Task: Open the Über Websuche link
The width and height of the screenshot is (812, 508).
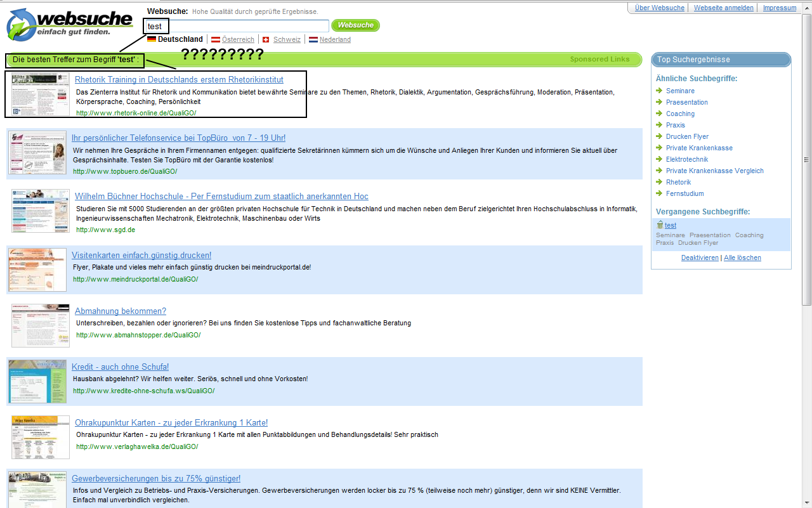Action: (660, 8)
